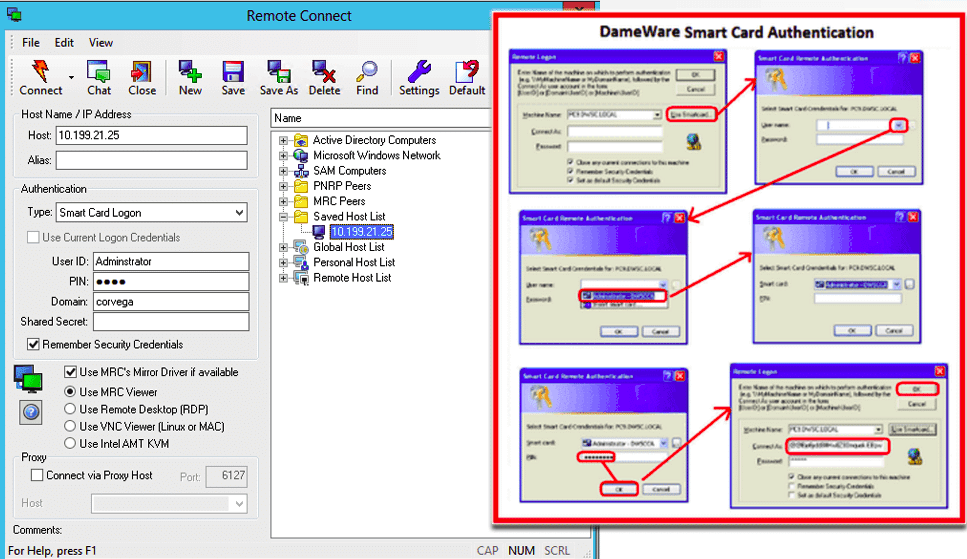Select Use Remote Desktop (RDP) option
Viewport: 967px width, 559px height.
(70, 409)
